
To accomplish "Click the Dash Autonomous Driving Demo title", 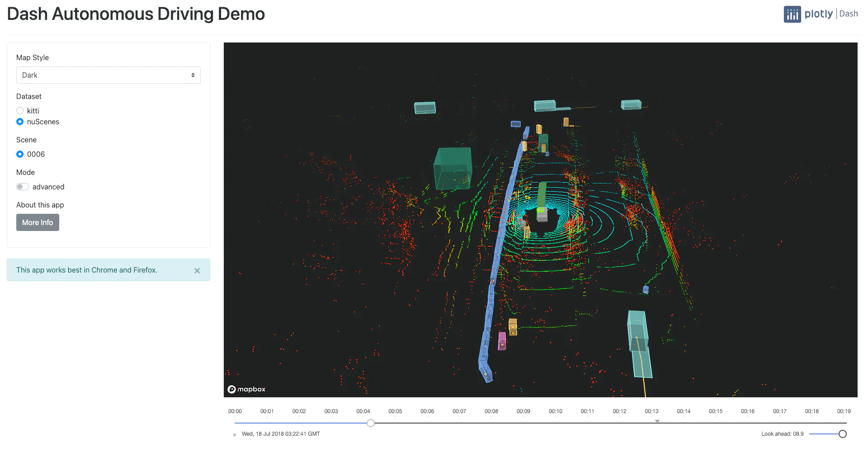I will [136, 14].
